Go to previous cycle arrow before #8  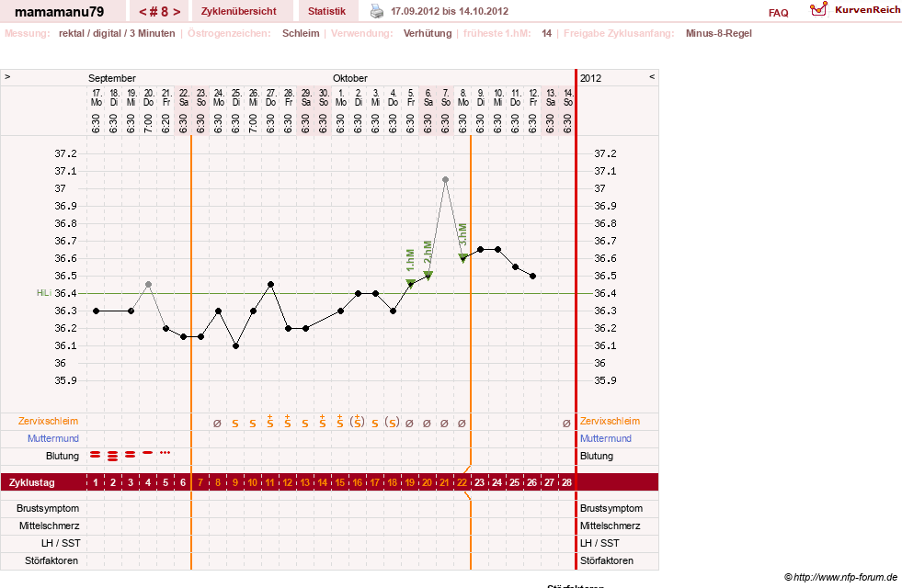(x=143, y=12)
